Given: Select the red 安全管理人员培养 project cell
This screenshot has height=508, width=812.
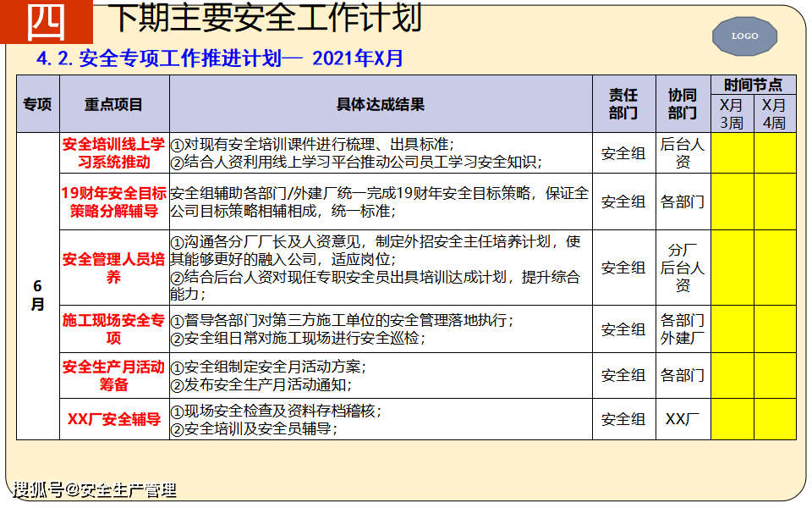Looking at the screenshot, I should (x=114, y=268).
